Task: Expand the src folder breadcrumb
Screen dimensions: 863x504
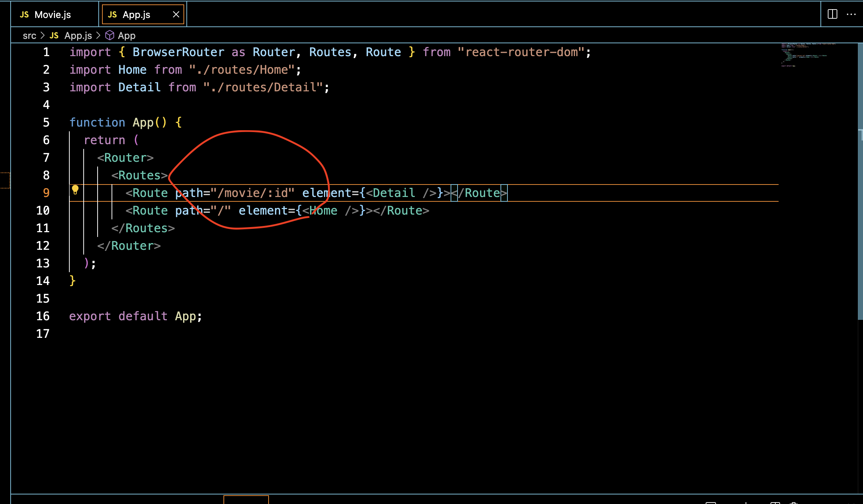Action: pos(29,36)
